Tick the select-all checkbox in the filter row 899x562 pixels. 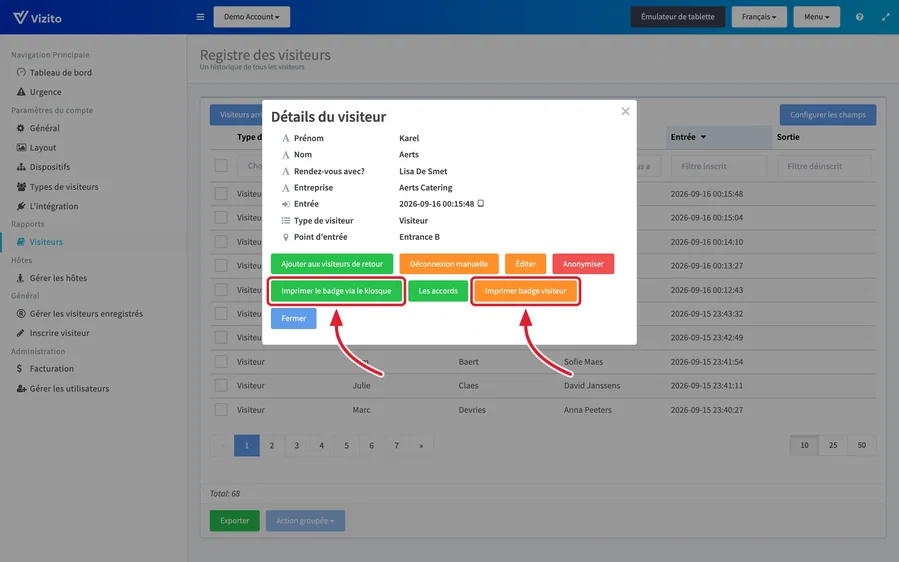[x=221, y=166]
